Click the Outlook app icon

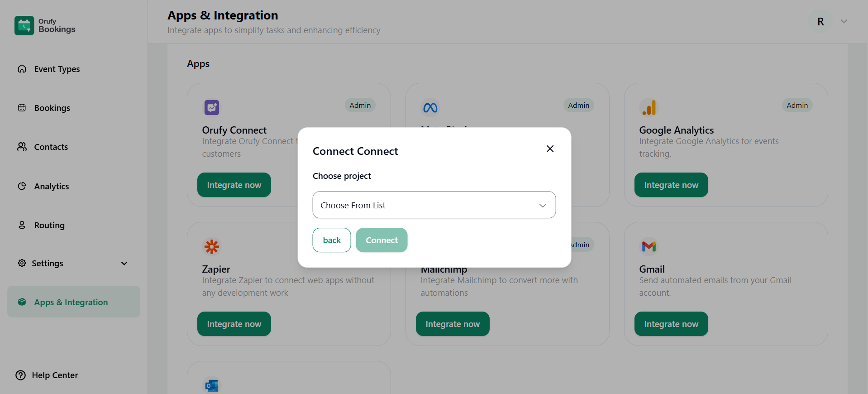coord(211,385)
